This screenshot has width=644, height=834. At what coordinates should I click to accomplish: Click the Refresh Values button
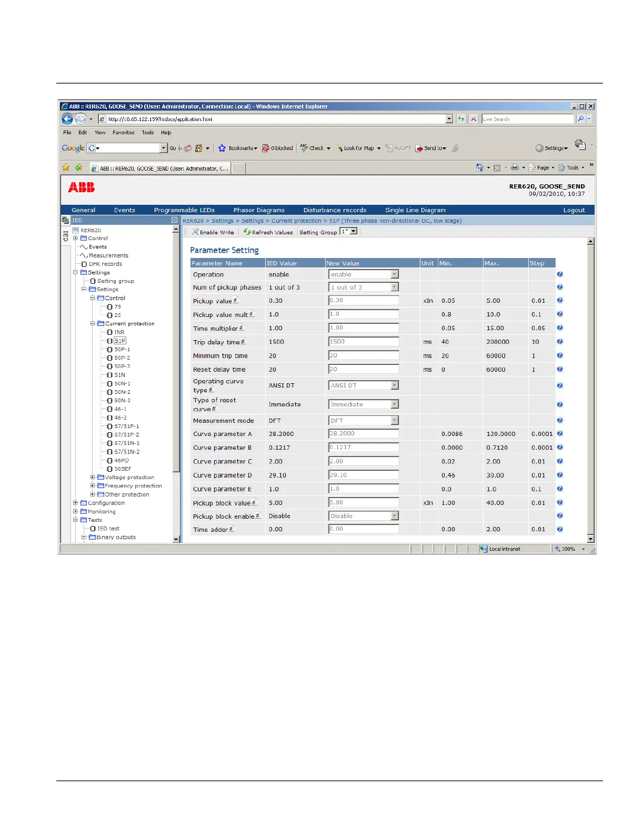268,232
